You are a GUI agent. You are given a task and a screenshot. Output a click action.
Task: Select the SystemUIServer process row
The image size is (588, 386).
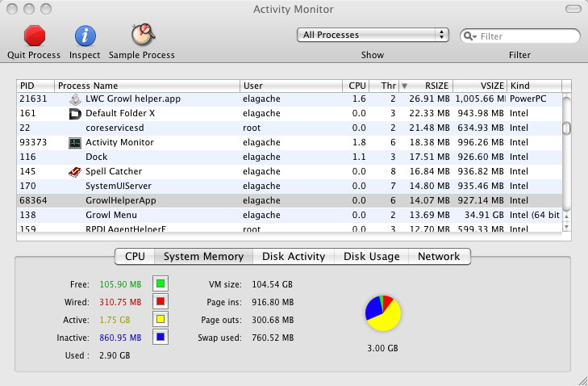click(290, 187)
